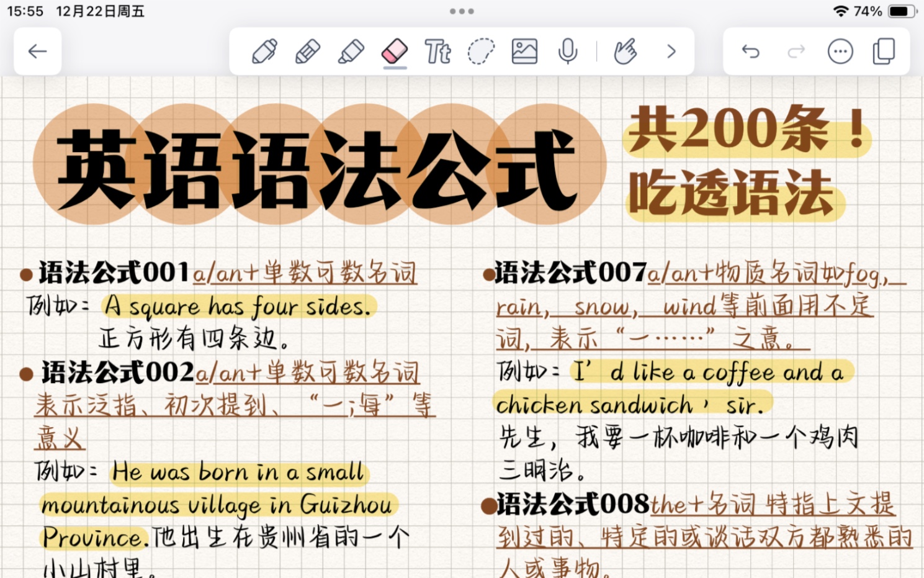Tap the heading 语法公式007
The image size is (924, 578).
[571, 273]
